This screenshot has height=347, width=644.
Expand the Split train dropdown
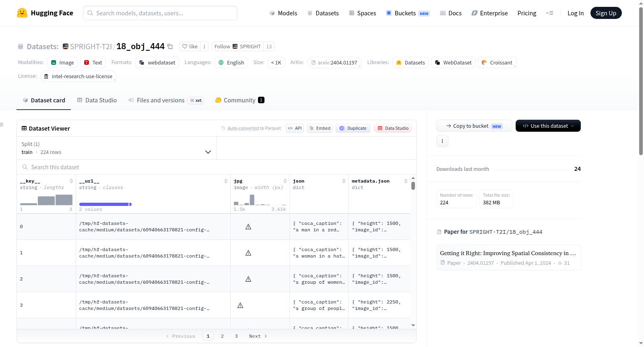point(116,148)
